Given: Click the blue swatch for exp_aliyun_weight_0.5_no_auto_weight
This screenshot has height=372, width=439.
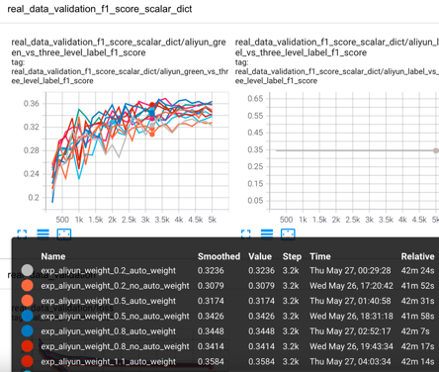Looking at the screenshot, I should click(27, 316).
